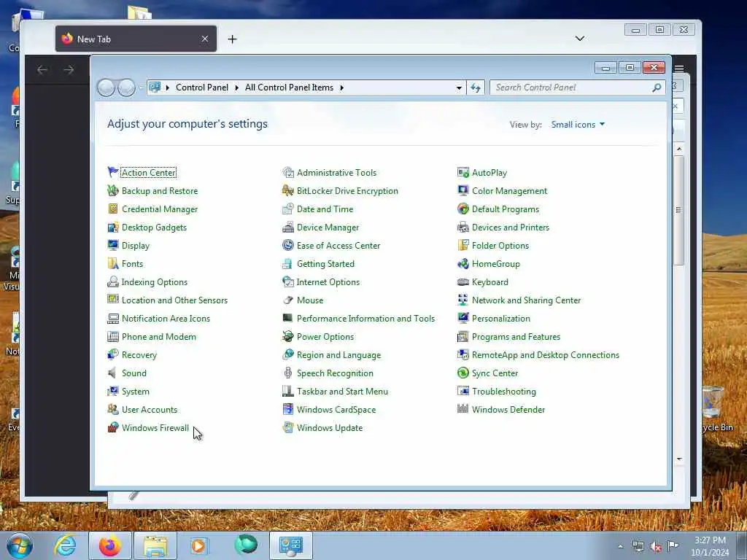747x560 pixels.
Task: Open the Desktop Gadgets icon
Action: 113,227
